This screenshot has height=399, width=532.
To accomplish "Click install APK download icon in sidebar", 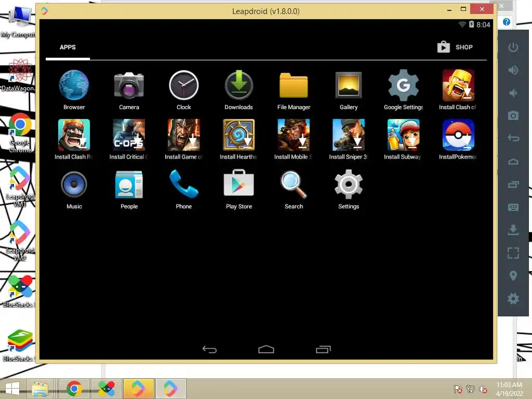I will [513, 230].
